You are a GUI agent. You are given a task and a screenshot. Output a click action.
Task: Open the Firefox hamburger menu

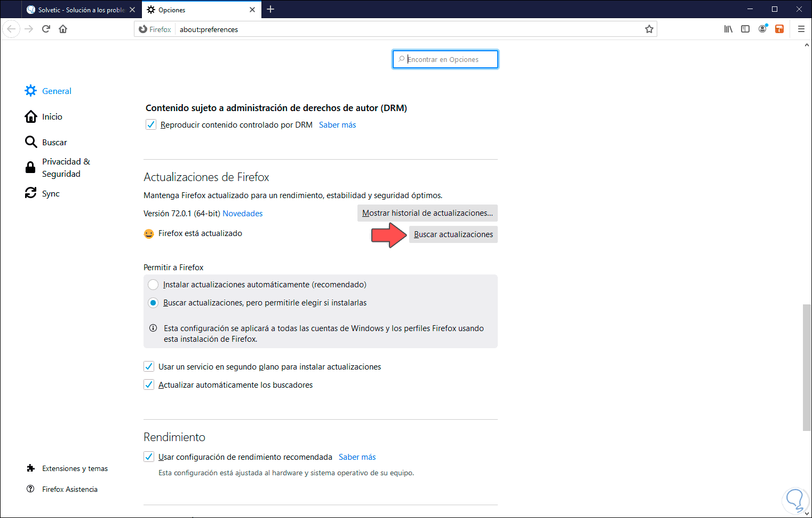(801, 29)
